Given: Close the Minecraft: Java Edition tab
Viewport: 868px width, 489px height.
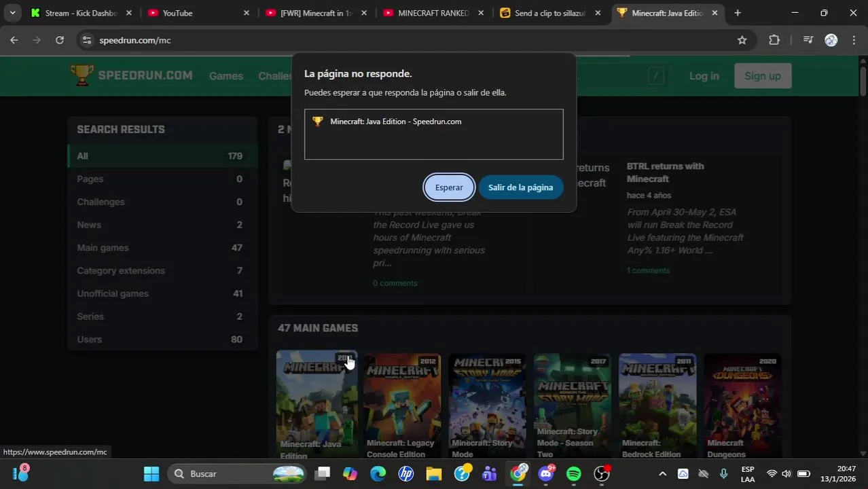Looking at the screenshot, I should click(715, 13).
